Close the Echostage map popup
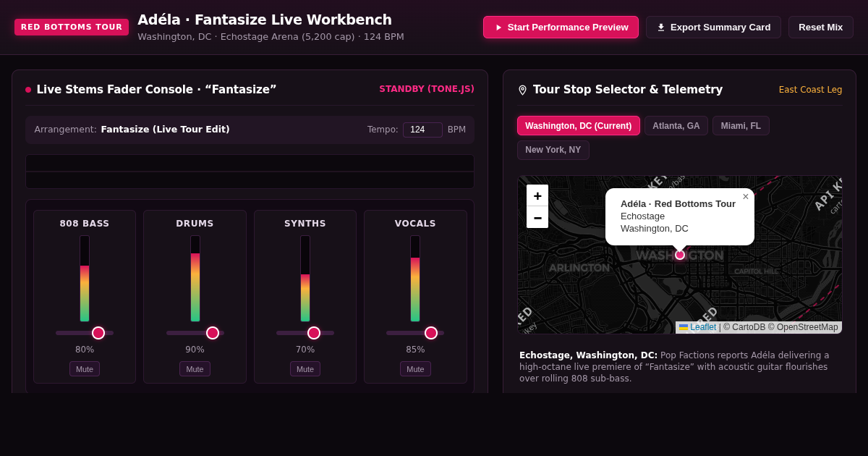This screenshot has width=868, height=456. point(746,197)
